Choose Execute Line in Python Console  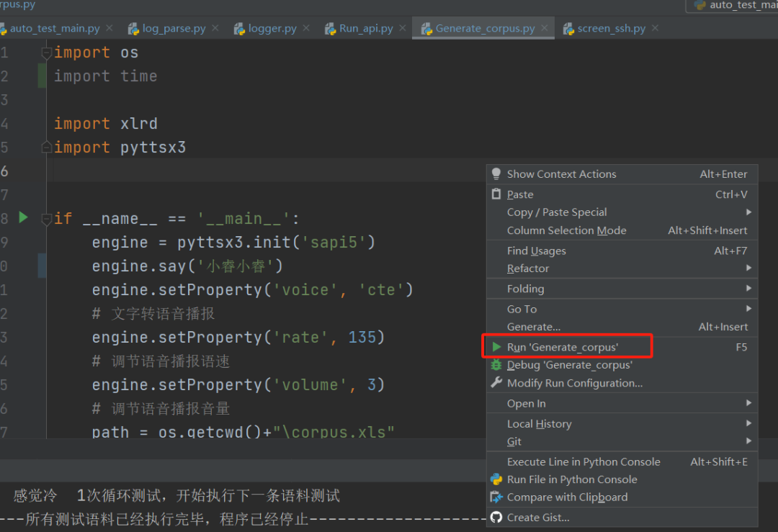pos(622,461)
